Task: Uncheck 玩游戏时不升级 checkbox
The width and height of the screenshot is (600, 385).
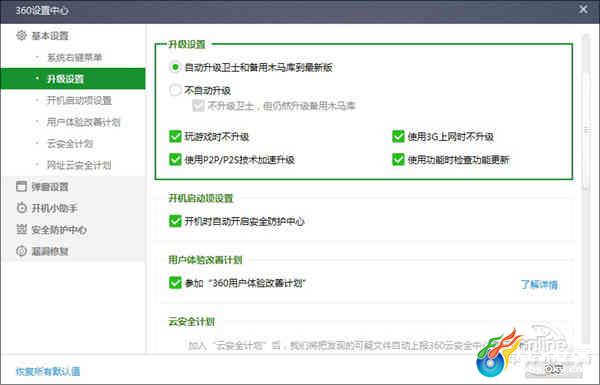Action: point(175,136)
